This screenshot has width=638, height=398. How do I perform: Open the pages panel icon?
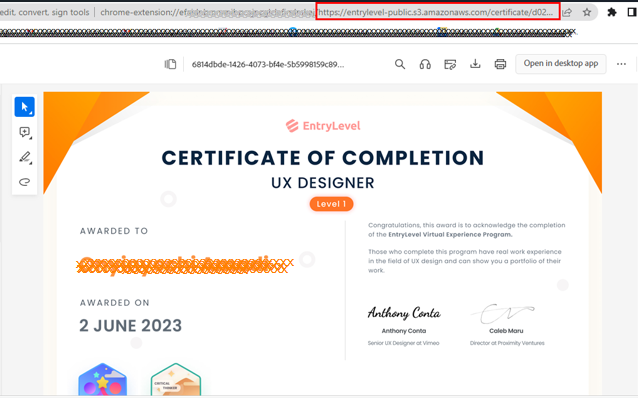coord(170,64)
